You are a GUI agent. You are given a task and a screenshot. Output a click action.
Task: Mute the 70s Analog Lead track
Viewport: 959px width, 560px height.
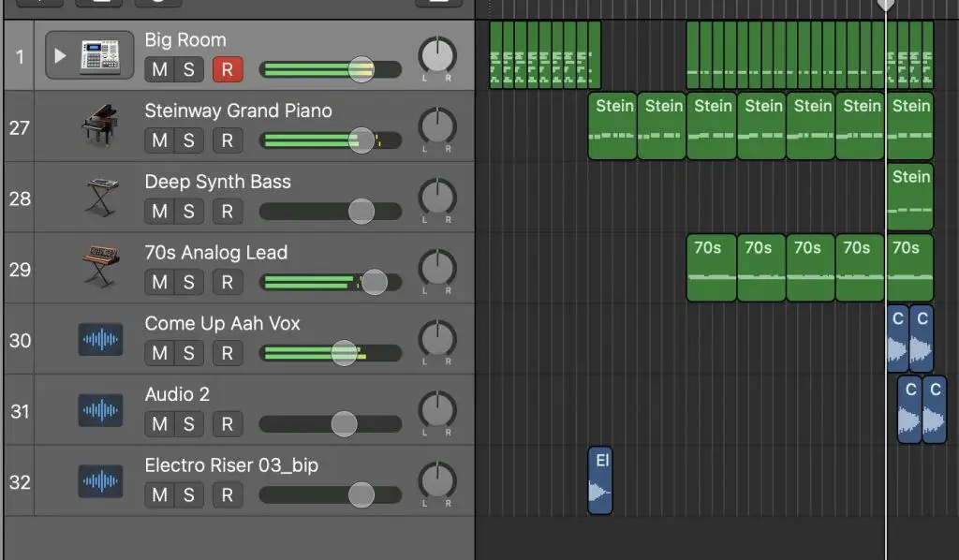[x=159, y=283]
